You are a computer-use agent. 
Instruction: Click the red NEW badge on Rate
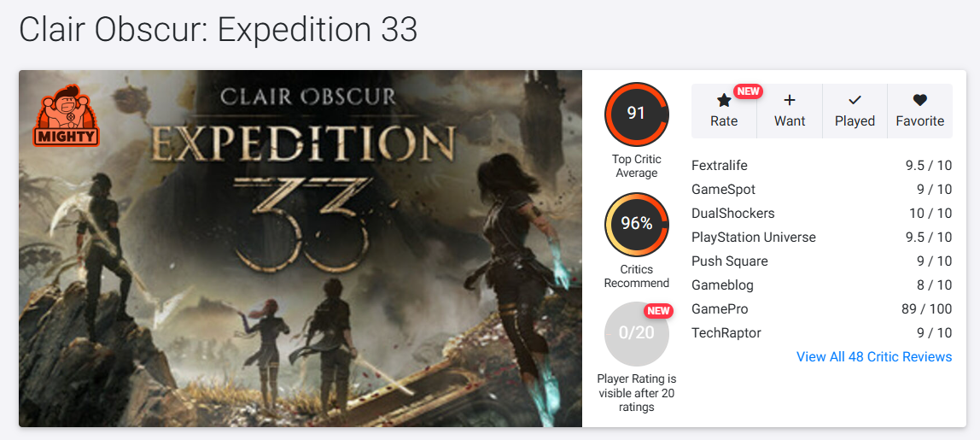747,91
